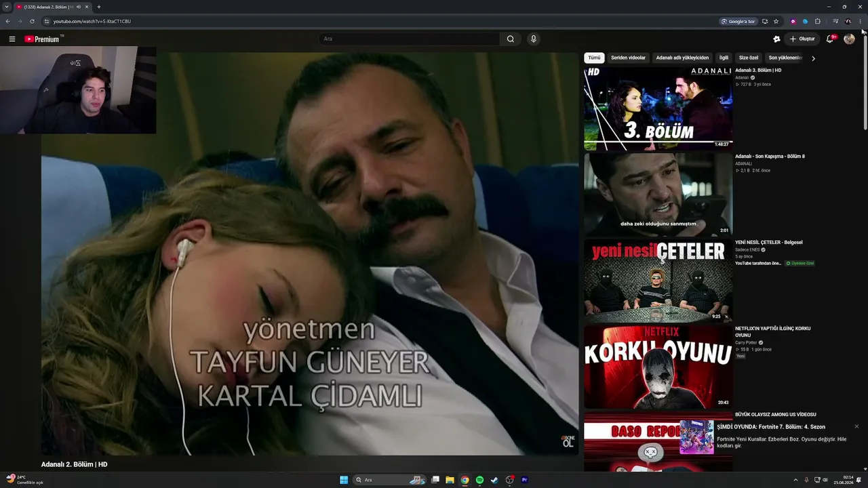
Task: Open the weather widget showing 24°C
Action: tap(25, 480)
